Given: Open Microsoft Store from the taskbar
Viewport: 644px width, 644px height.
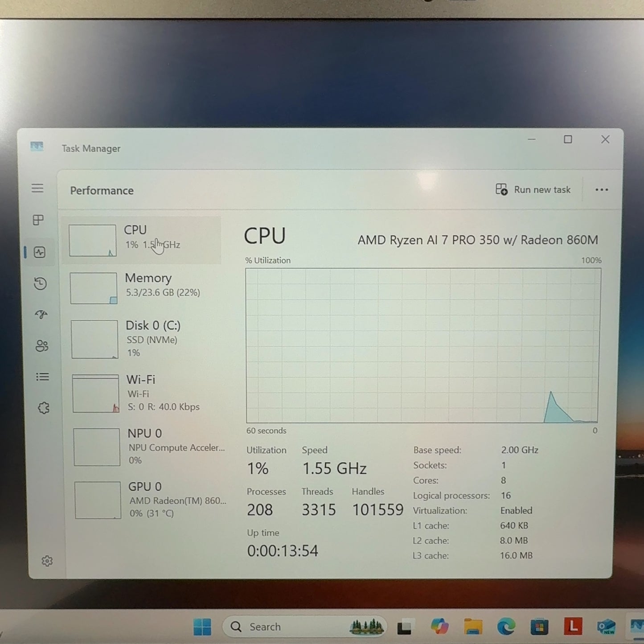Looking at the screenshot, I should coord(539,627).
